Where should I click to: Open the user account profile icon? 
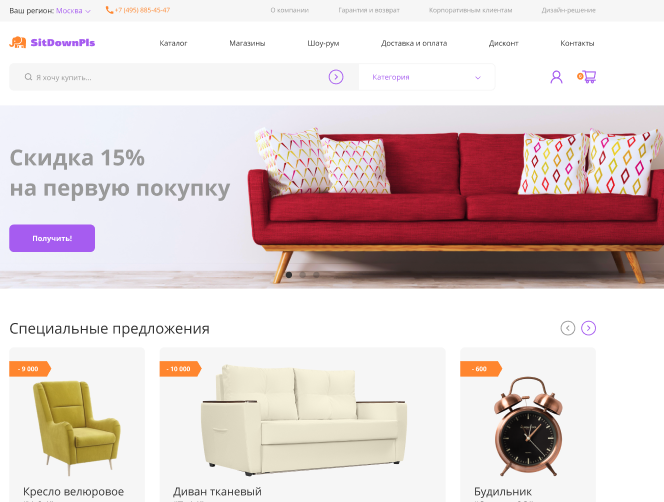556,77
